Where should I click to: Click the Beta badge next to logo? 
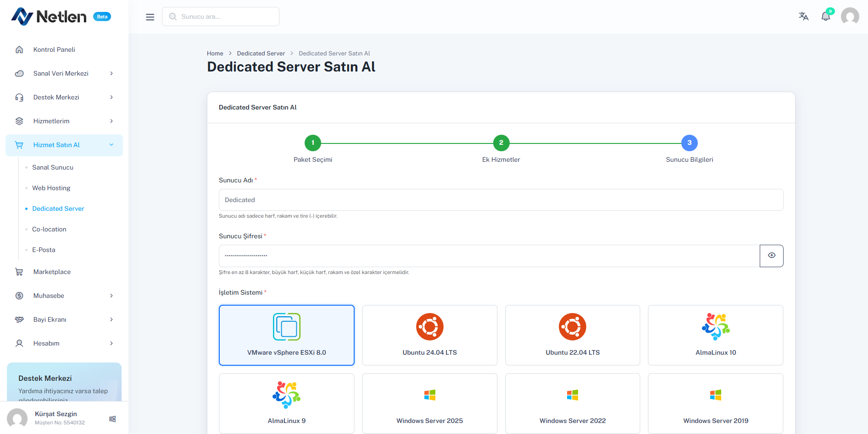coord(102,16)
